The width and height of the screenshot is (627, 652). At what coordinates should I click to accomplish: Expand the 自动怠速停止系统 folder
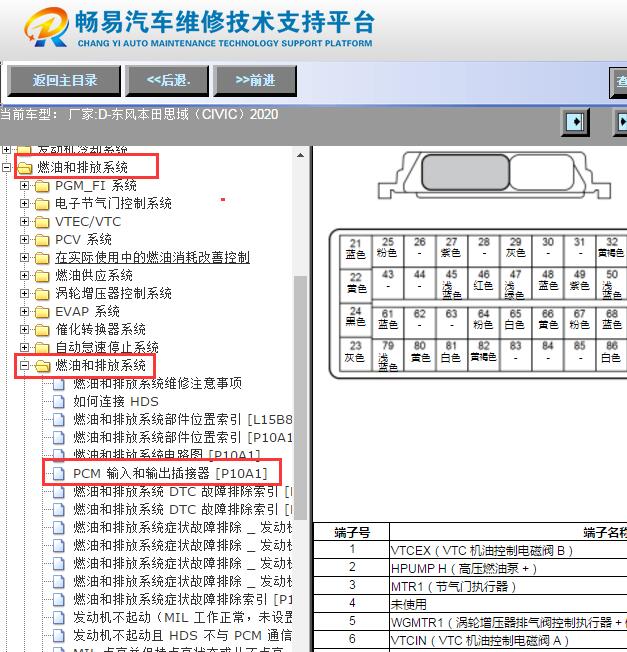pyautogui.click(x=25, y=347)
